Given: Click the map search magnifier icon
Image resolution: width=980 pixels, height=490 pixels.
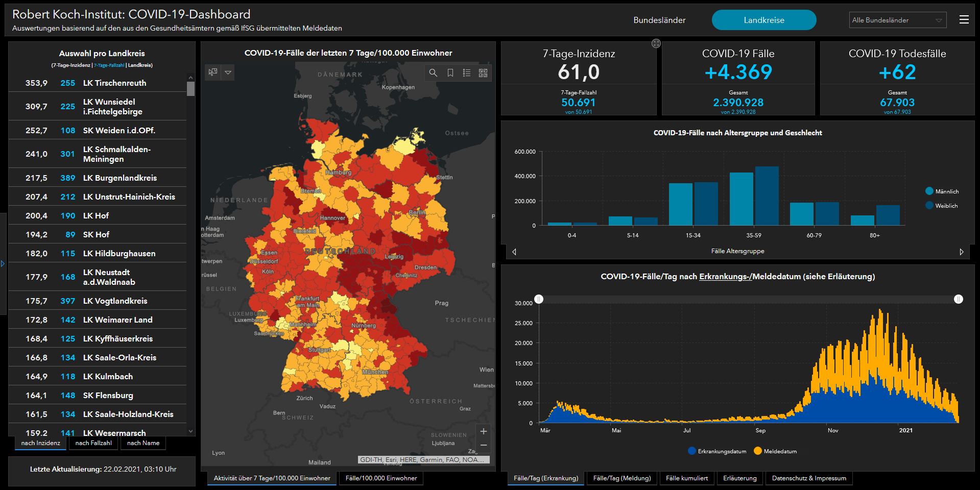Looking at the screenshot, I should click(x=433, y=73).
